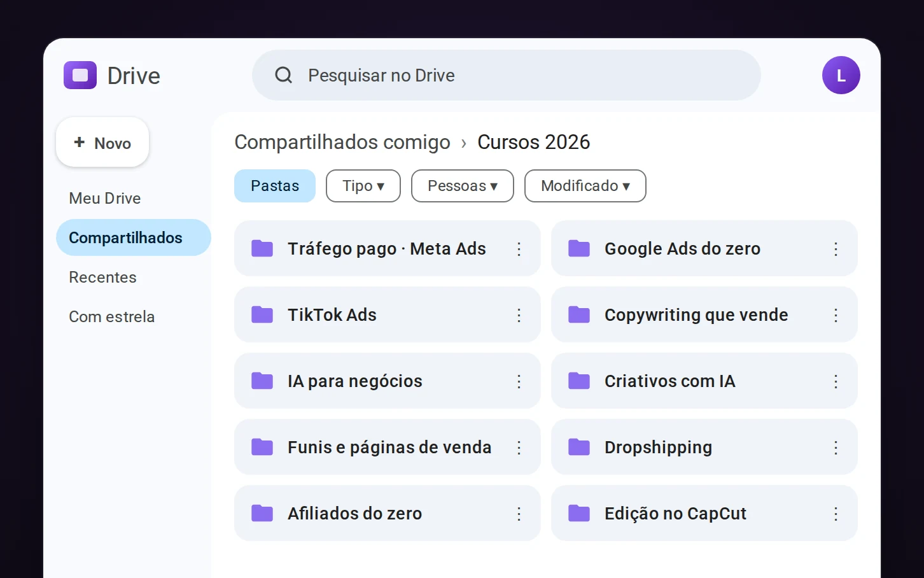924x578 pixels.
Task: Click the purple Drive logo icon
Action: 80,75
